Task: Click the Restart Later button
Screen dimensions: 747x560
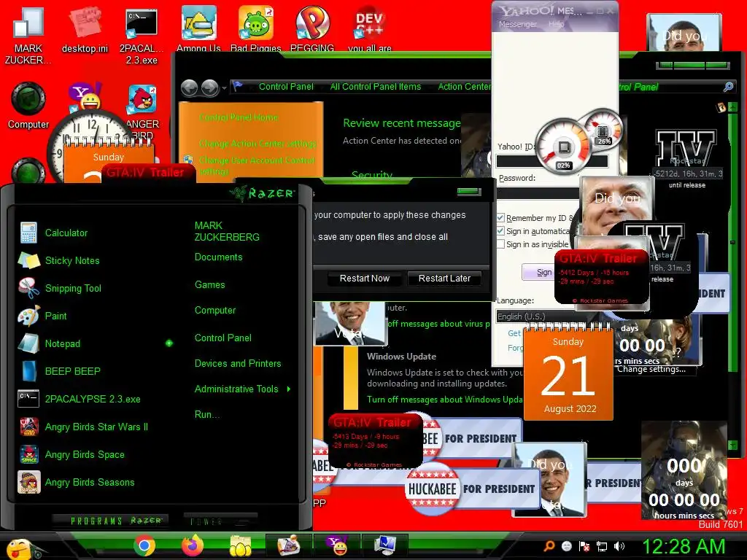Action: click(x=444, y=278)
